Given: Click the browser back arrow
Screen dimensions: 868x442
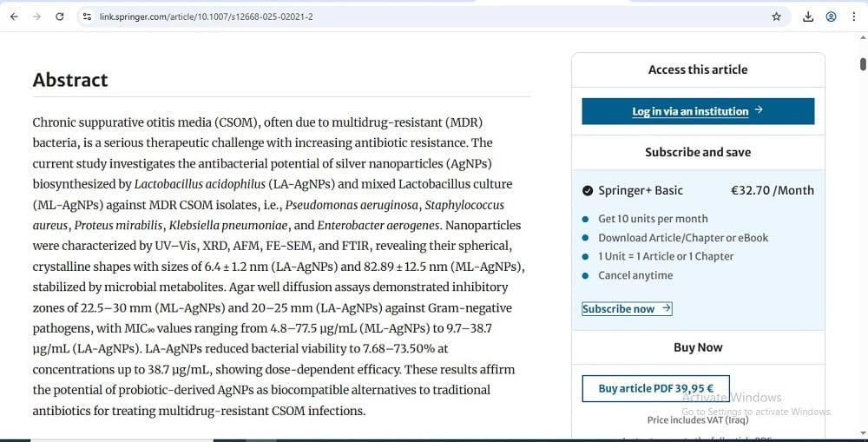Looking at the screenshot, I should coord(15,16).
